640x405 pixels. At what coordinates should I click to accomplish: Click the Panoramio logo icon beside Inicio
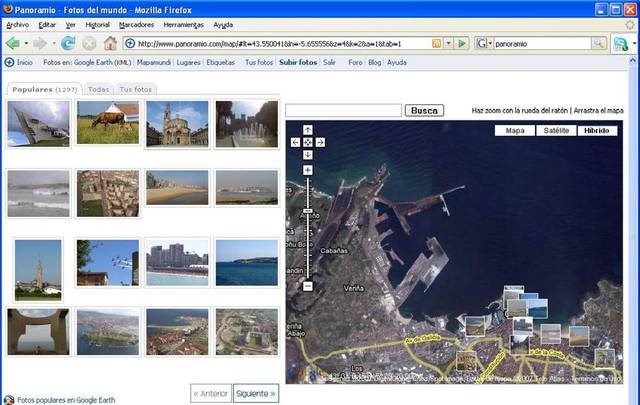point(9,62)
